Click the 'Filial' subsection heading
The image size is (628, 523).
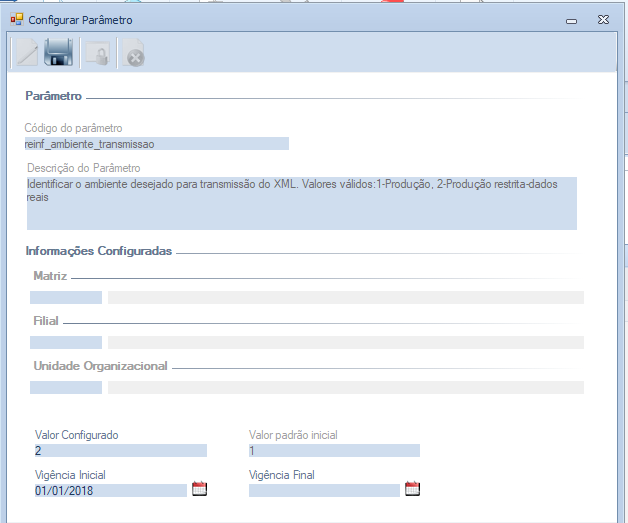[x=46, y=321]
